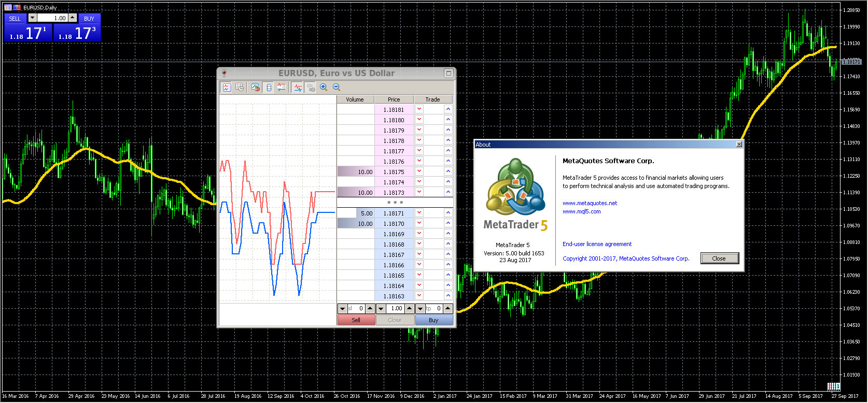Viewport: 868px width, 403px height.
Task: Click the three-dot spread separator in Depth of Market
Action: tap(395, 203)
